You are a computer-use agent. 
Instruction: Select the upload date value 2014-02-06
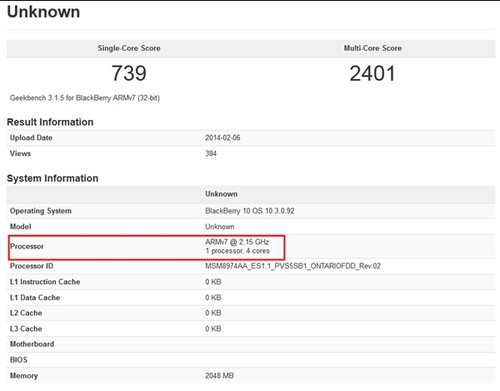(x=223, y=138)
